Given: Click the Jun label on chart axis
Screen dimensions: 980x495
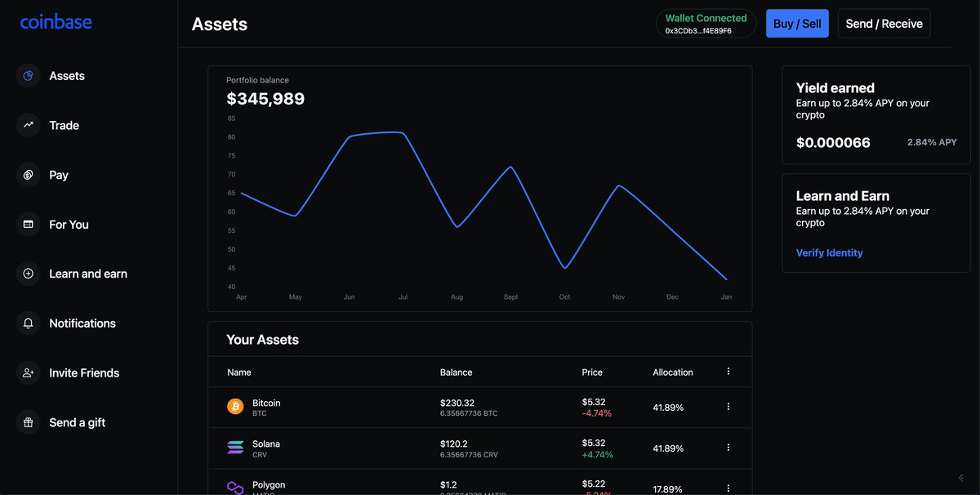Looking at the screenshot, I should (349, 297).
